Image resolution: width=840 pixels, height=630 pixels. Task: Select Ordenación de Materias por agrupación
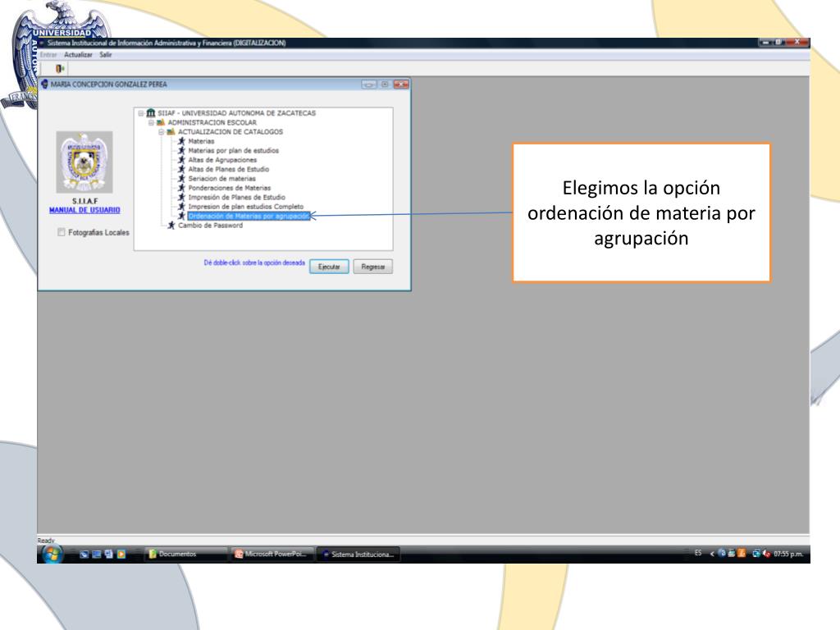(249, 216)
